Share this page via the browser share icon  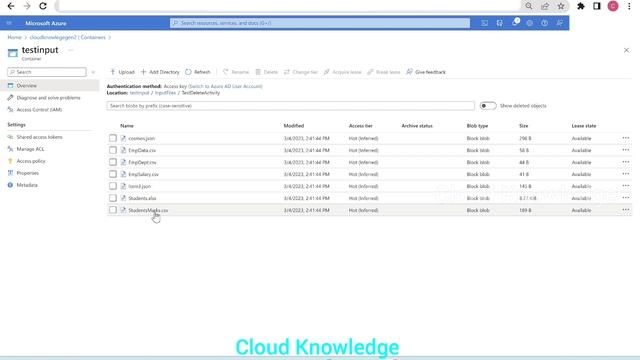click(545, 6)
